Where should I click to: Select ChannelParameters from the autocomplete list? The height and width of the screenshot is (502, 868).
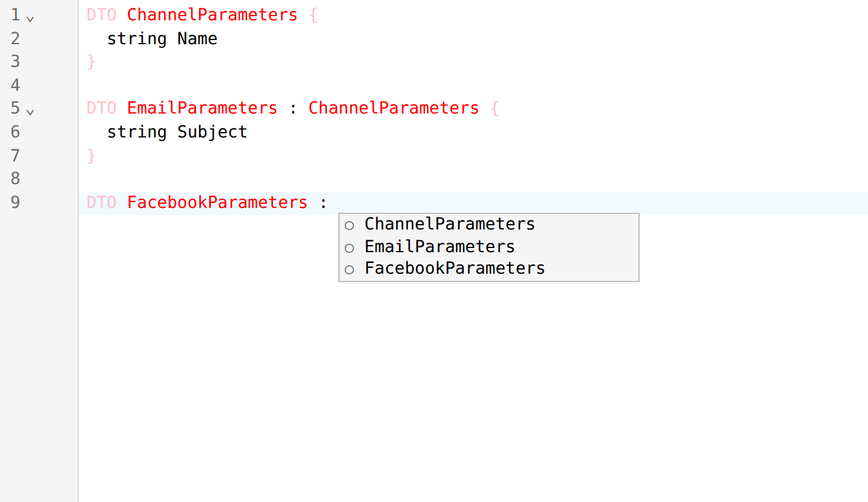[489, 224]
